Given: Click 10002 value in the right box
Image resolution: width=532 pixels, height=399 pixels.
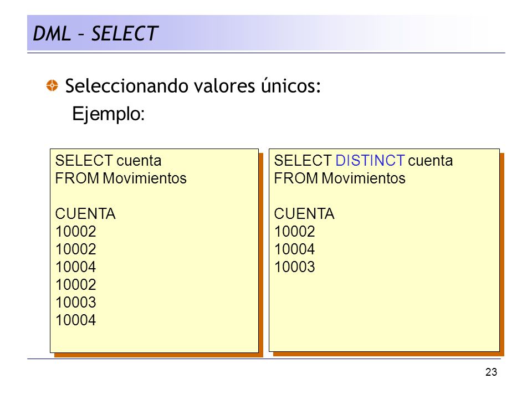Looking at the screenshot, I should click(294, 232).
